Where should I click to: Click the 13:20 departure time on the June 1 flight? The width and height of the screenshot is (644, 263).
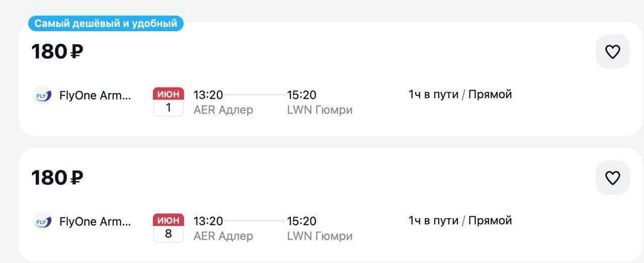pyautogui.click(x=208, y=95)
